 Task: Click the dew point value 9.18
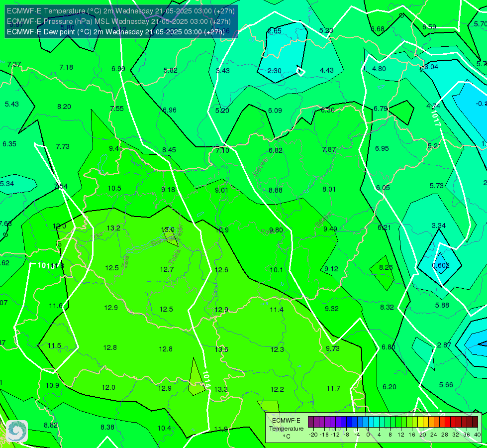click(x=168, y=190)
